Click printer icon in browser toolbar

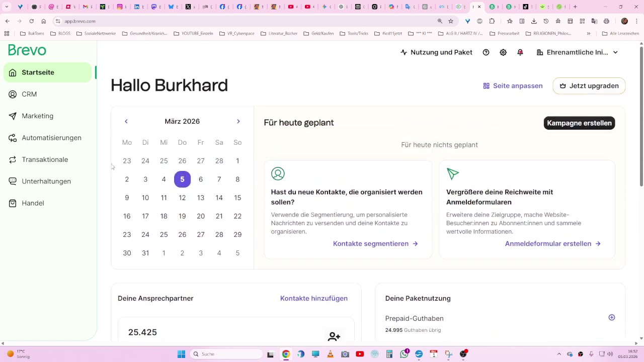[606, 21]
